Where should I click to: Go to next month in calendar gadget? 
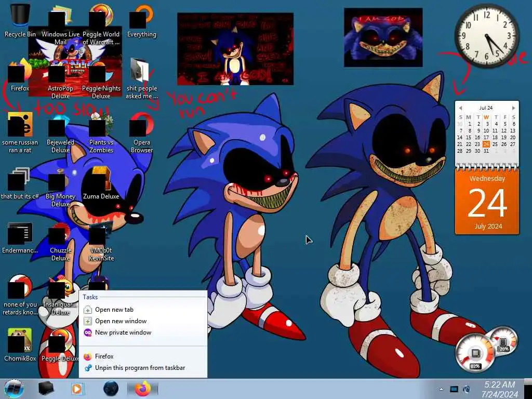513,108
